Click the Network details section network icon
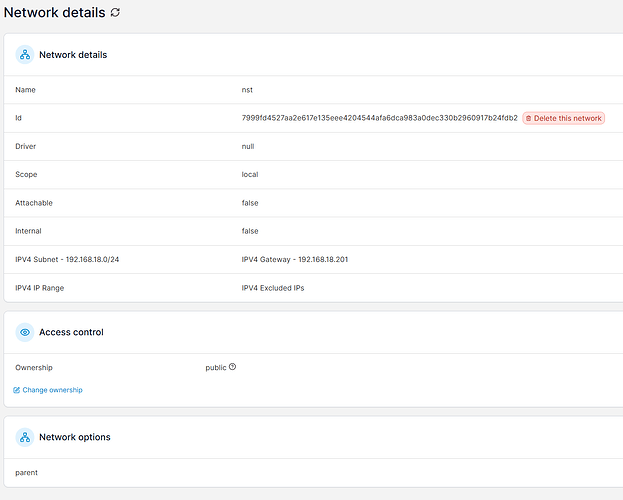Image resolution: width=623 pixels, height=500 pixels. tap(25, 54)
